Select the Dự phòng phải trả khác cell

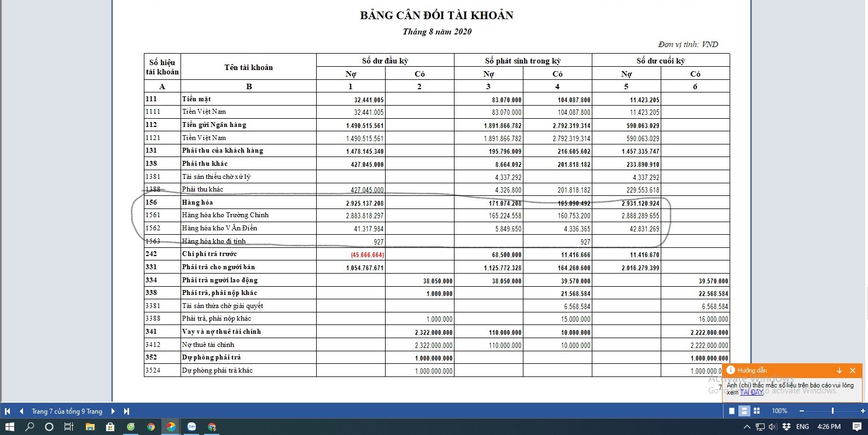point(248,370)
